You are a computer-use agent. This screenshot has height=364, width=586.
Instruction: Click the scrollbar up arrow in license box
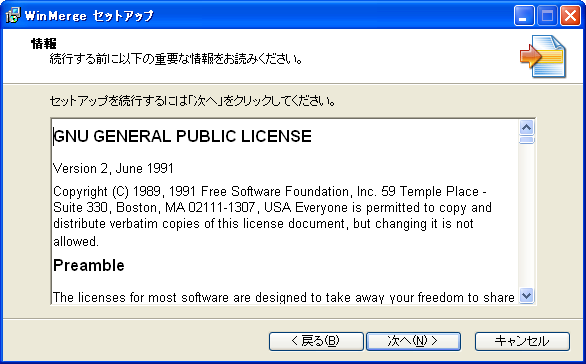pyautogui.click(x=527, y=128)
